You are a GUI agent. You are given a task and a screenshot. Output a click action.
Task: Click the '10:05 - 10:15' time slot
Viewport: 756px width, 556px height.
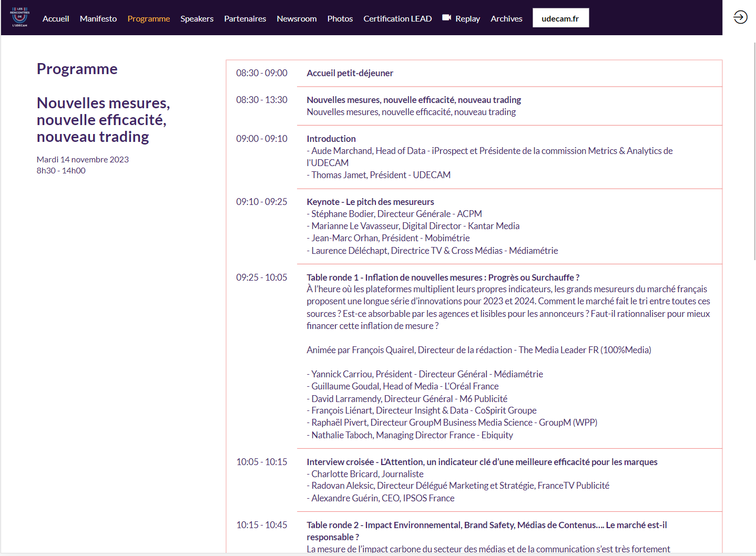coord(262,462)
